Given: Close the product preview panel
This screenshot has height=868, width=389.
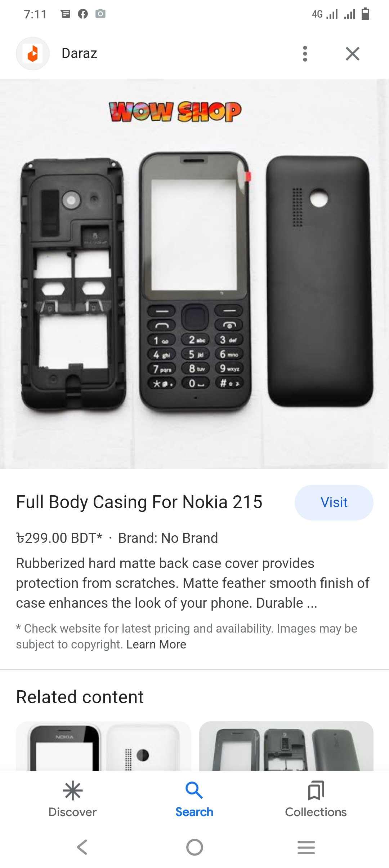Looking at the screenshot, I should [x=353, y=54].
